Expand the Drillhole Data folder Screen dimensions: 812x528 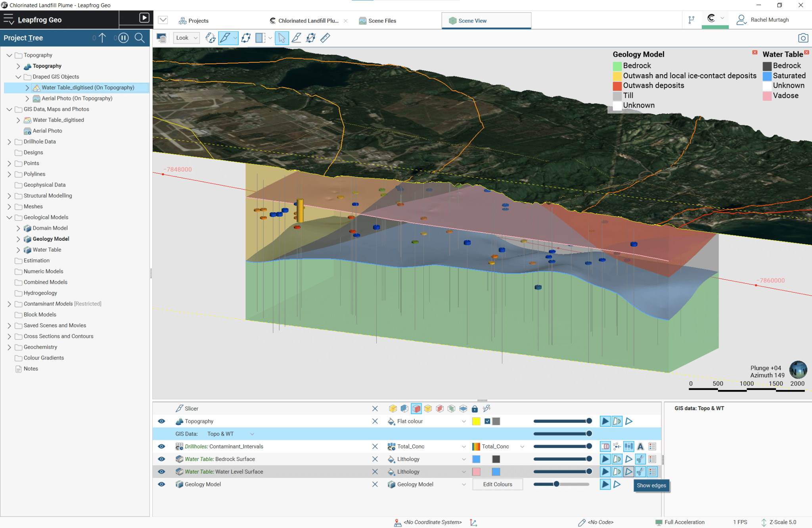9,142
